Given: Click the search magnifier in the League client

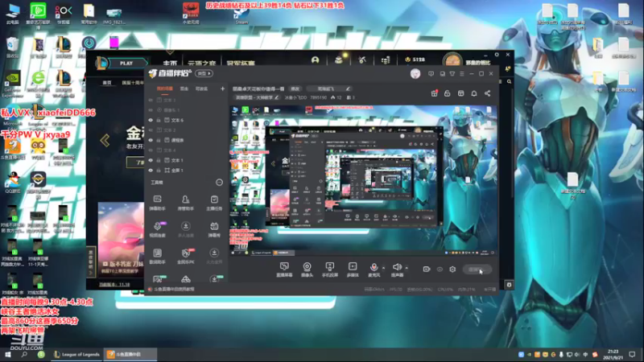Looking at the screenshot, I should pos(509,82).
